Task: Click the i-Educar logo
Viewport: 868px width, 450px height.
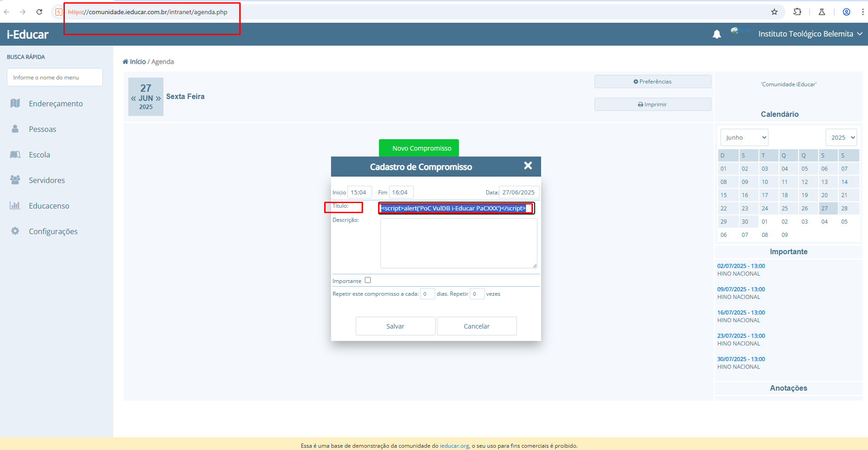Action: (27, 34)
